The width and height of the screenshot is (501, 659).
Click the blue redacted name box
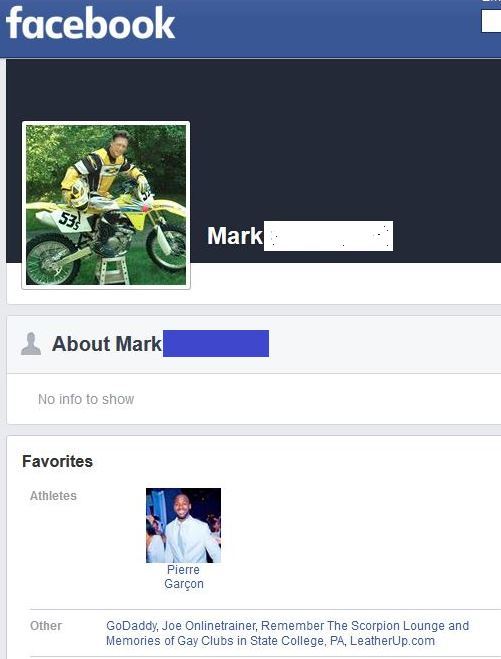pyautogui.click(x=216, y=343)
